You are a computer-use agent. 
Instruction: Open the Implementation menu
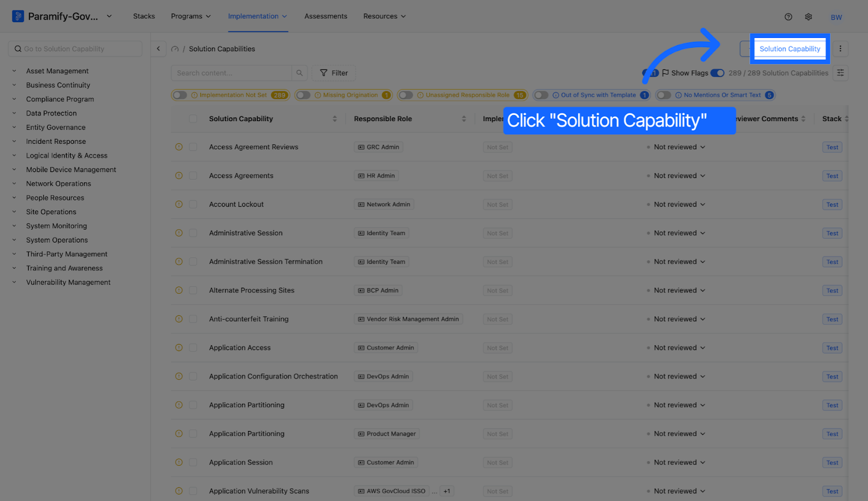[x=258, y=16]
